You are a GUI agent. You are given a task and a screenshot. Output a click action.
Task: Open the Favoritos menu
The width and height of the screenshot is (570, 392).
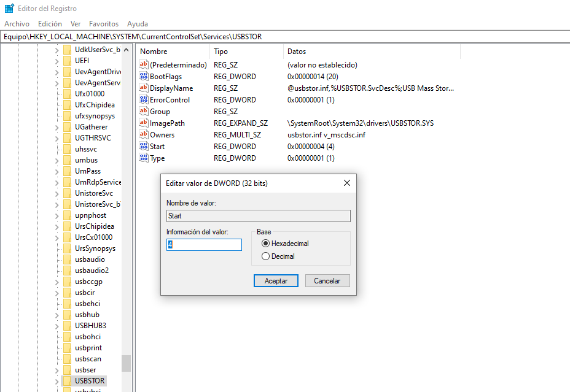[x=103, y=24]
